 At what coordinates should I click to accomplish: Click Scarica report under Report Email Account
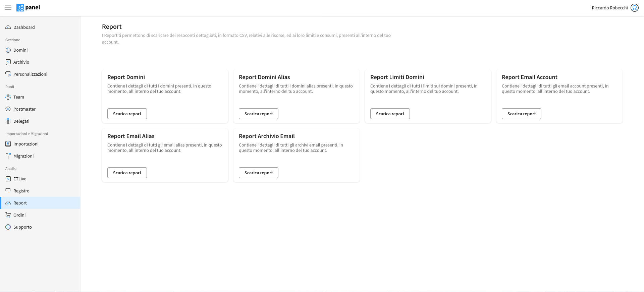[522, 114]
